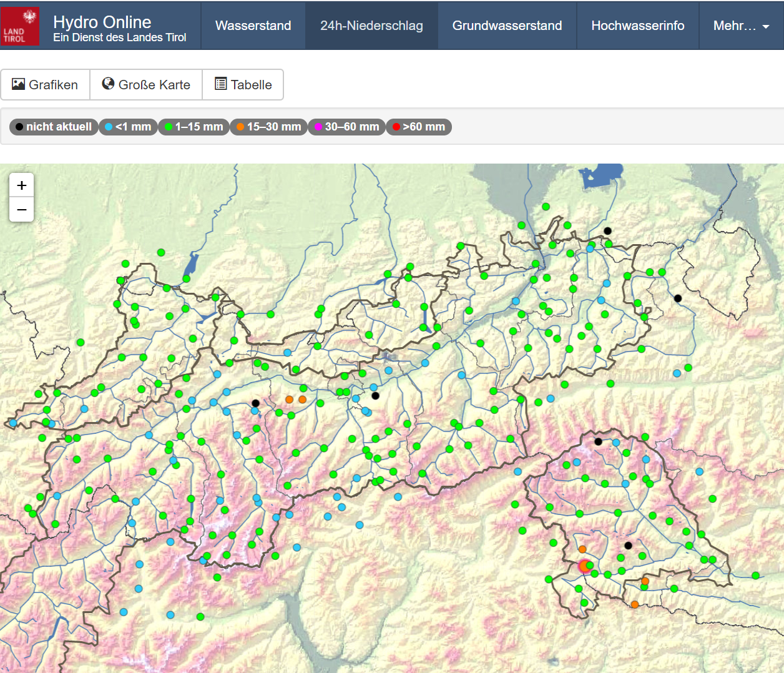This screenshot has width=784, height=673.
Task: Select the 24h-Niederschlag tab
Action: (x=371, y=26)
